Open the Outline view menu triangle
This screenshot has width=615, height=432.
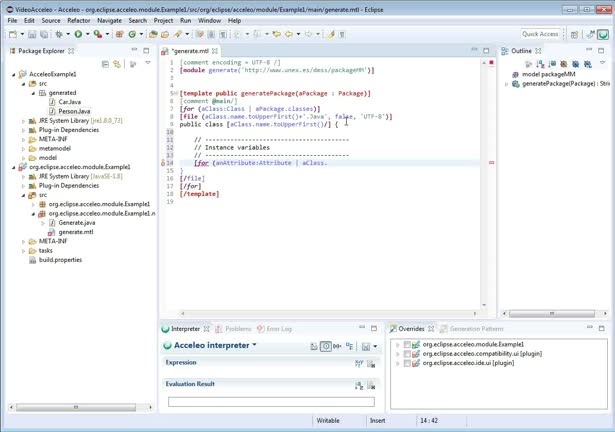coord(602,63)
